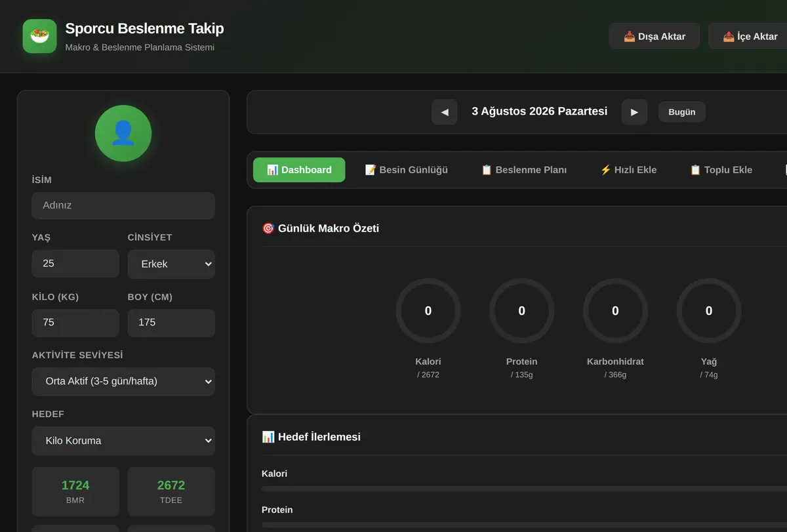Click the Yağ circular progress ring
Viewport: 787px width, 532px height.
pos(709,311)
